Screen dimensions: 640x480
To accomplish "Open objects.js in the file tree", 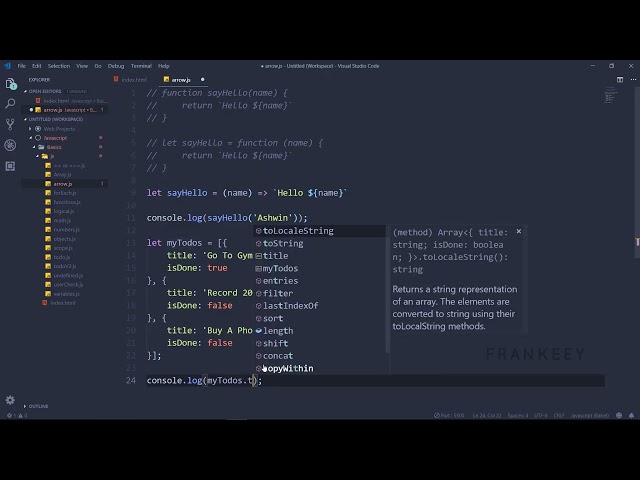I will [x=64, y=239].
